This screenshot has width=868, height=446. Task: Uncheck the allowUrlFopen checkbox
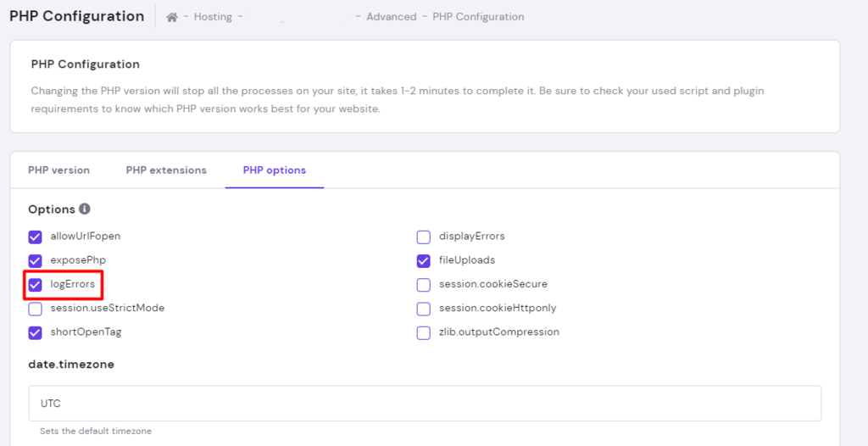pyautogui.click(x=35, y=237)
